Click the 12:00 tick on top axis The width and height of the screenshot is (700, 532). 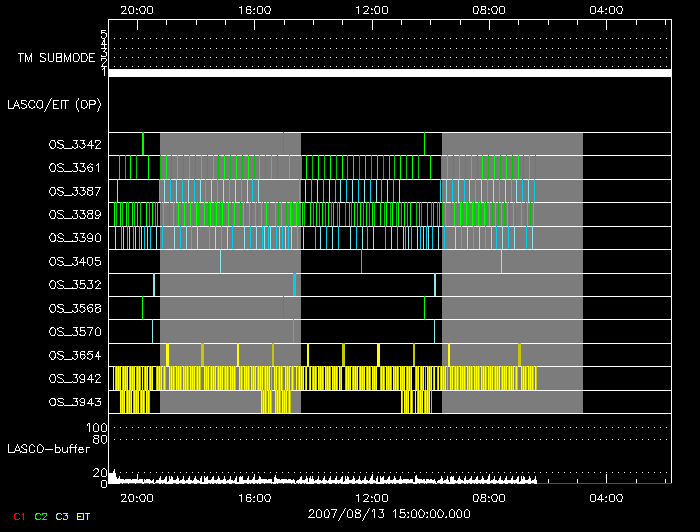[372, 9]
